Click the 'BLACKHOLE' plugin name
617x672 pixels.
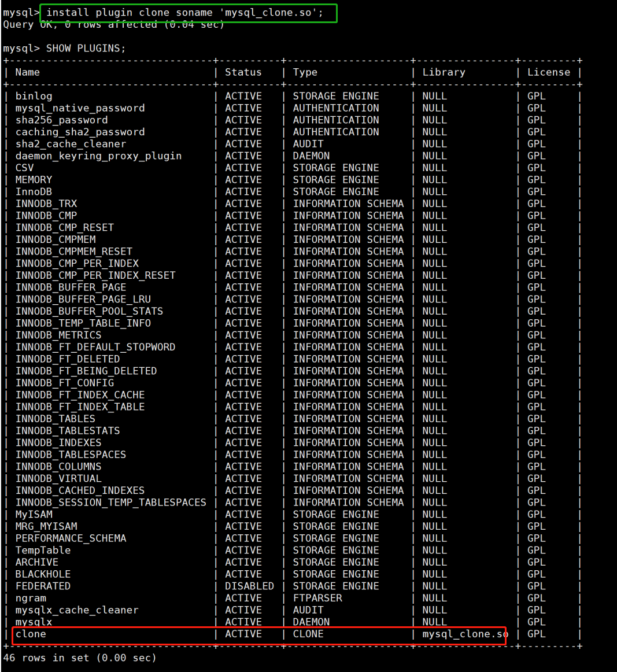point(43,574)
